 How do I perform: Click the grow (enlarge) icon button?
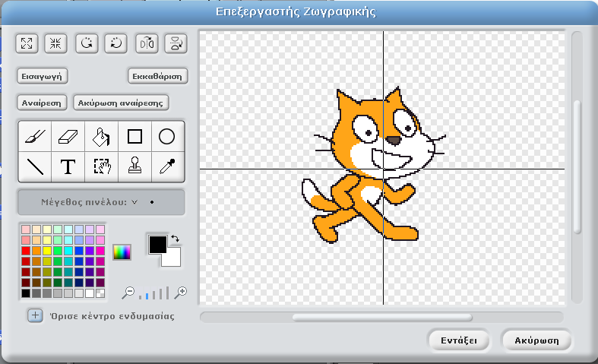coord(27,43)
